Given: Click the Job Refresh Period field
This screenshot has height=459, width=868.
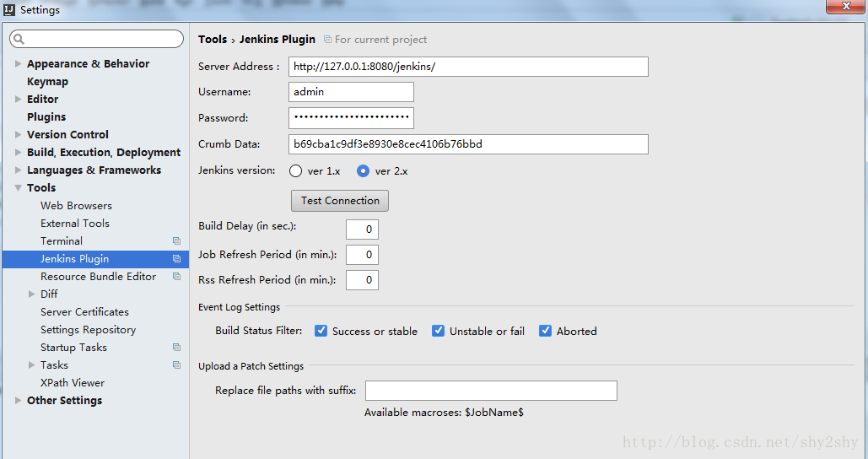Looking at the screenshot, I should 362,255.
